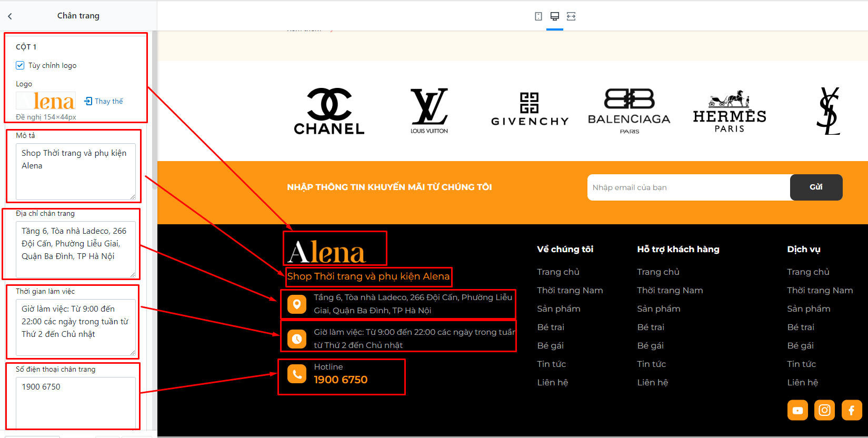Open Trang chủ under Dịch vụ
This screenshot has width=868, height=438.
click(808, 272)
